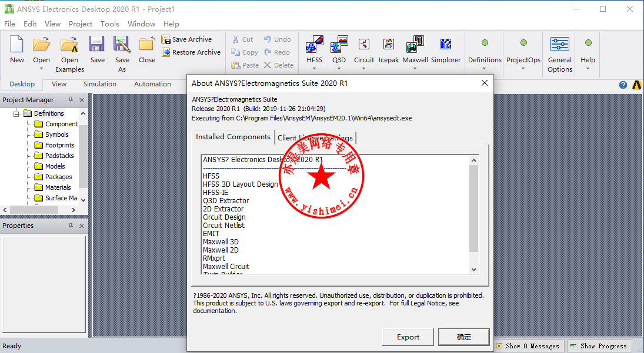Expand the Maxwell dropdown arrow
The width and height of the screenshot is (644, 353).
coord(415,69)
